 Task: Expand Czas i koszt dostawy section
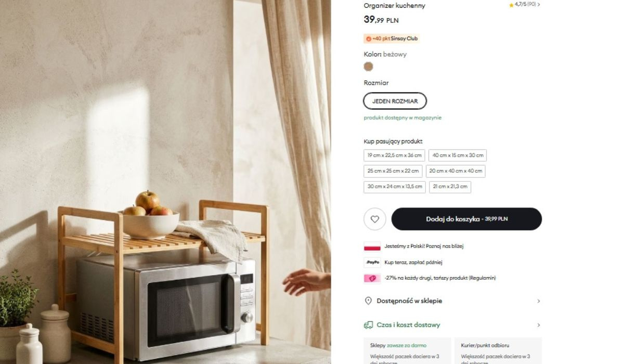(452, 325)
